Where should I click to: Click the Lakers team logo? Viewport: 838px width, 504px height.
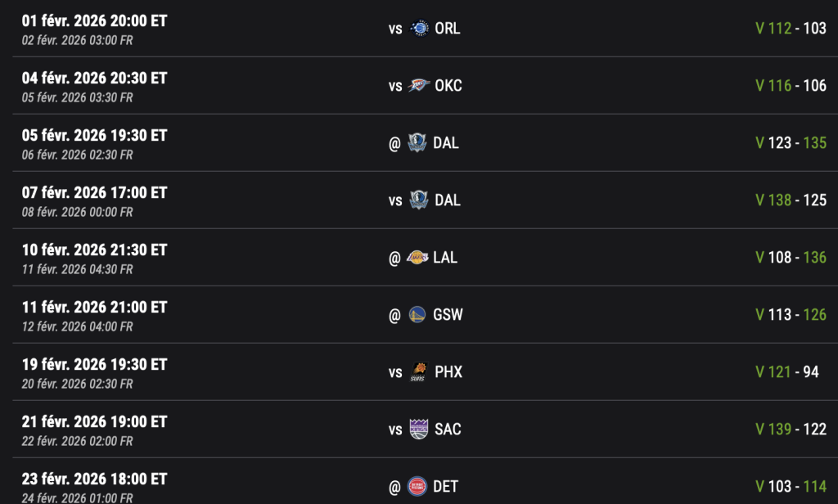pyautogui.click(x=417, y=258)
